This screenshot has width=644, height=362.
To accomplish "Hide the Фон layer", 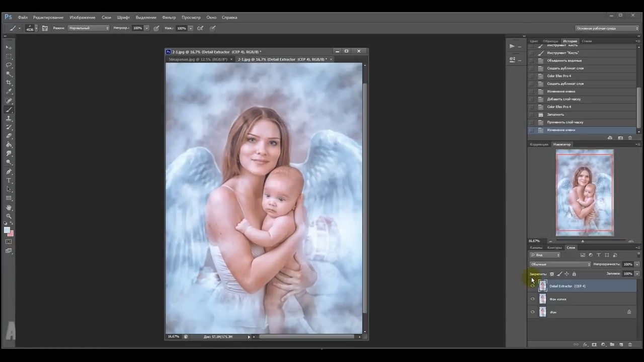I will 533,312.
